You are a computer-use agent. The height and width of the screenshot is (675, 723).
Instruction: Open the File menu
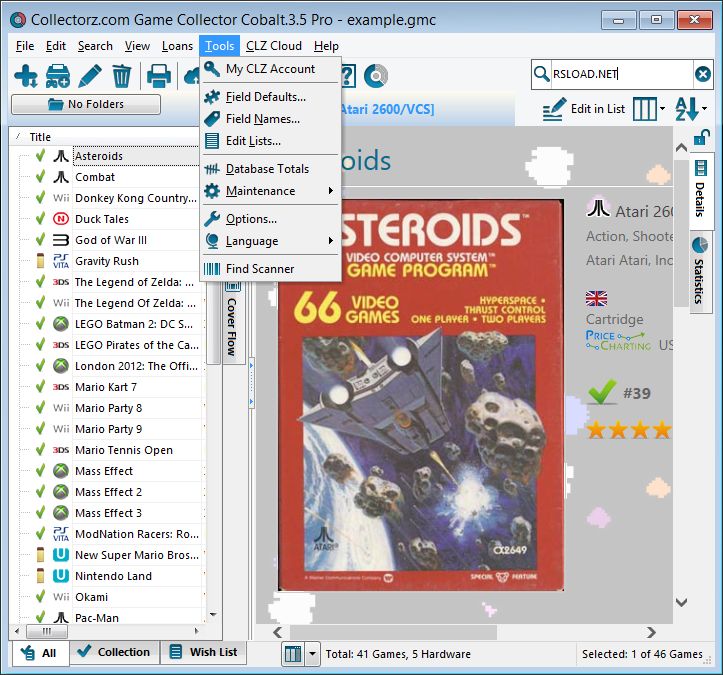[x=25, y=46]
